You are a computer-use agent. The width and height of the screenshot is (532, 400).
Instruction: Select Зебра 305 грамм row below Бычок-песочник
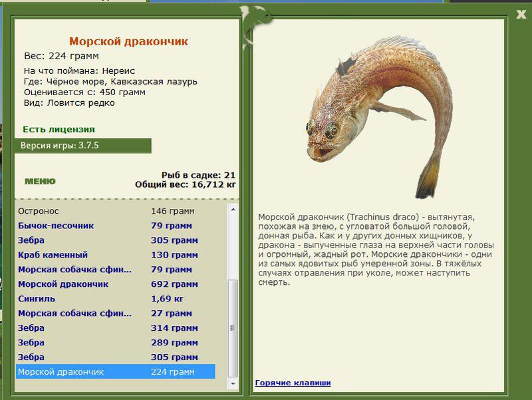pyautogui.click(x=115, y=240)
